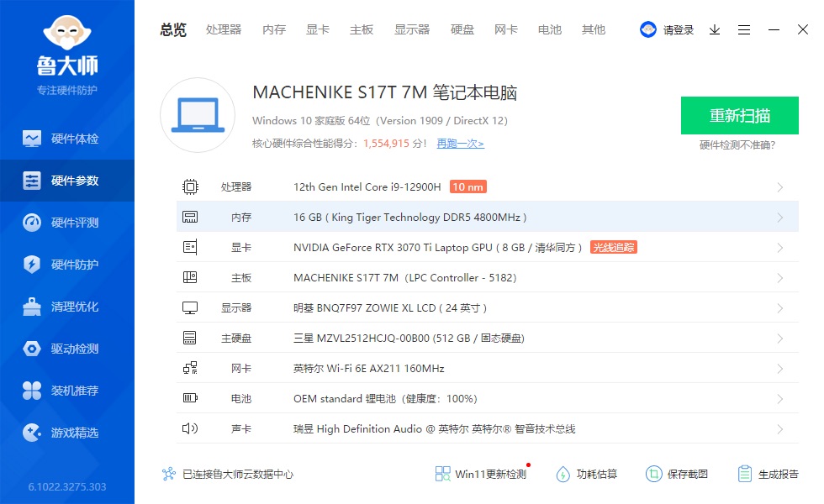Click the 12th Gen Intel Core i9-12900H text
Viewport: 824px width, 504px height.
[x=367, y=186]
